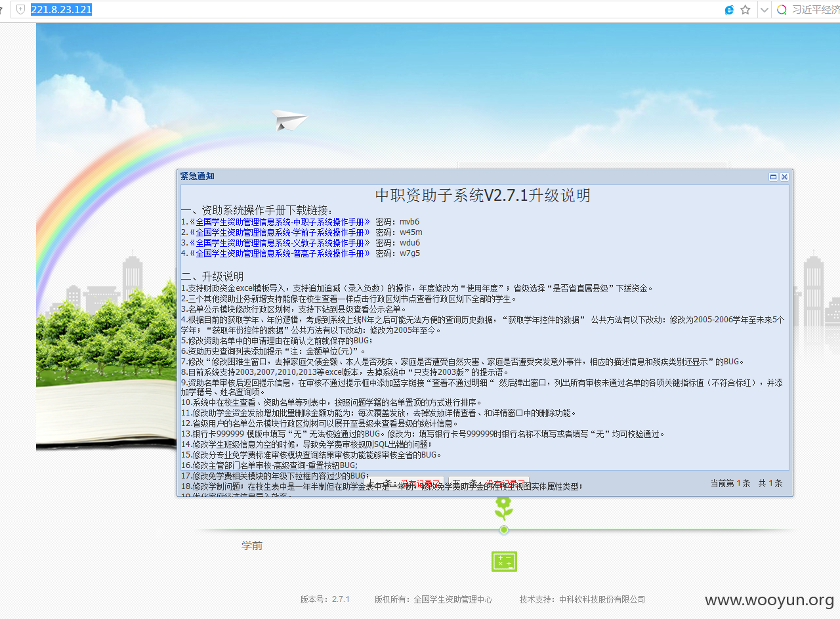Click the search engine logo icon
The image size is (840, 619).
(782, 10)
